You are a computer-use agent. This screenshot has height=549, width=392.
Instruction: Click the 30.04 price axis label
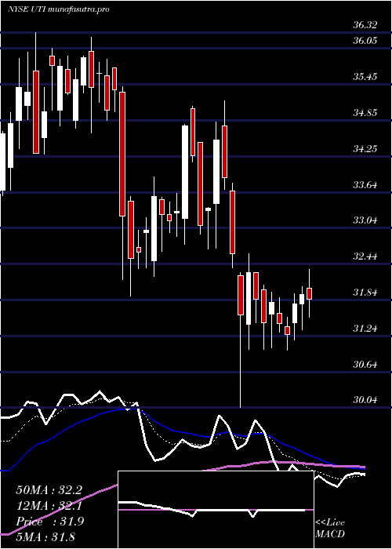pos(365,400)
